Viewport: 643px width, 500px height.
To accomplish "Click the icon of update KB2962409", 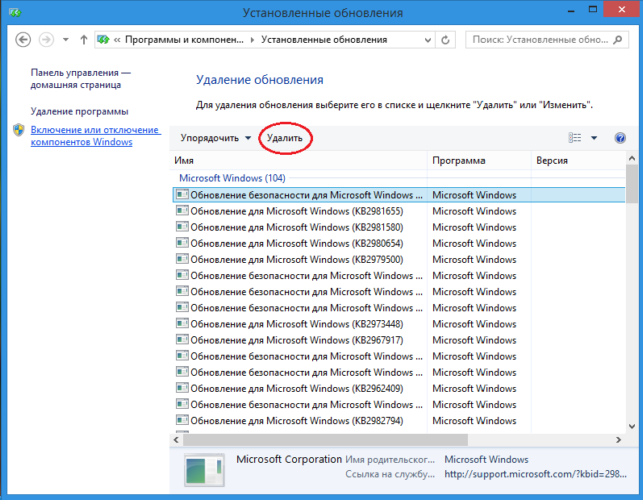I will click(182, 388).
